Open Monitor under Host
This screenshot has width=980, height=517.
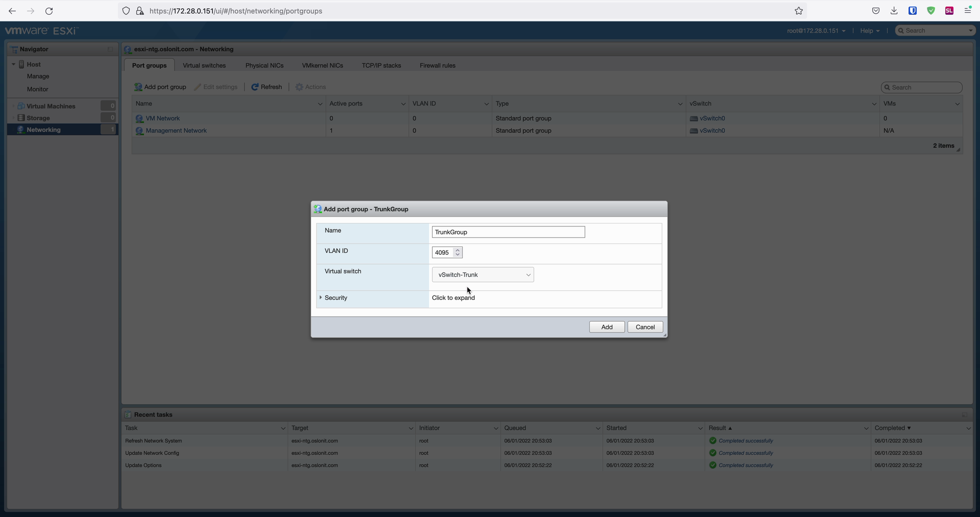tap(37, 89)
